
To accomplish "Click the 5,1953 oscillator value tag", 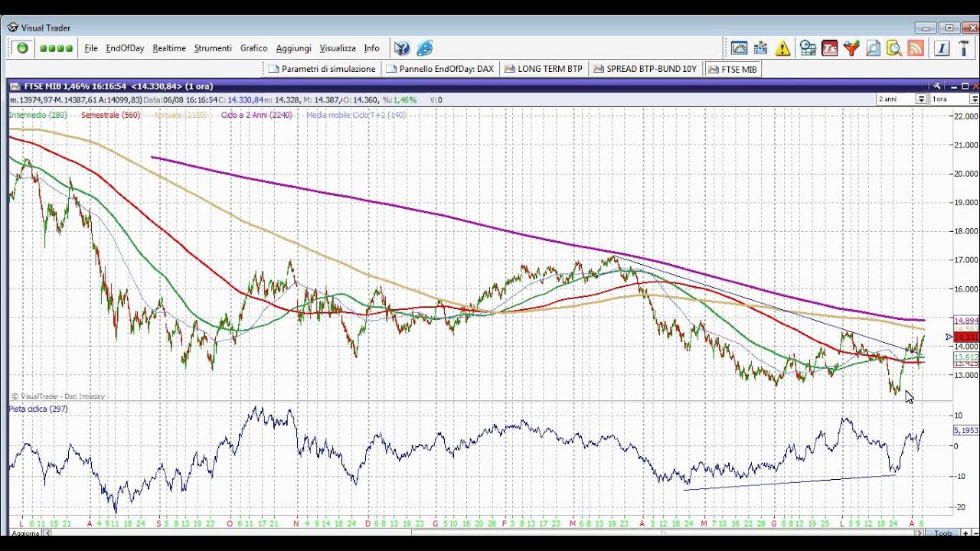I will click(x=965, y=430).
